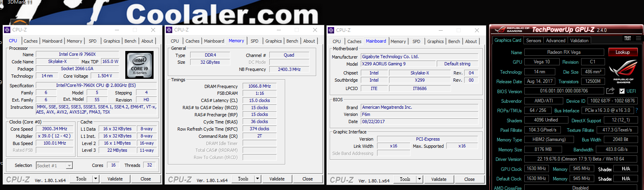
Task: Select SPD tab in the Memory CPU-Z window
Action: point(255,41)
